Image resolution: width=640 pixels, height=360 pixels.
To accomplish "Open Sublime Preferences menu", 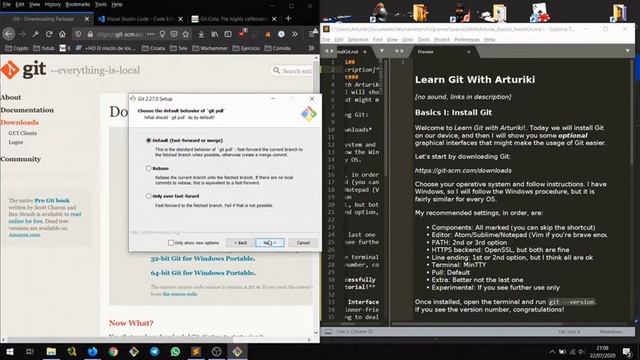I will 467,40.
